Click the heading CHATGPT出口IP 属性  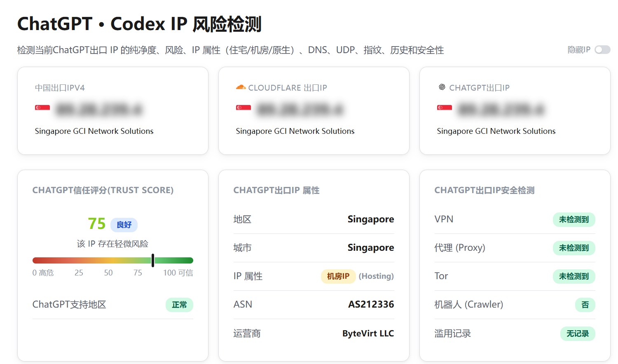[x=276, y=190]
